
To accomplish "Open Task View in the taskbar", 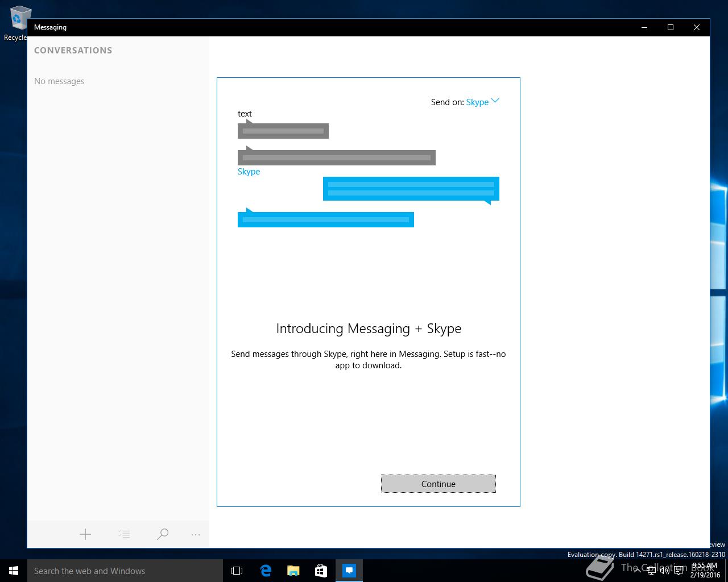I will click(x=237, y=571).
